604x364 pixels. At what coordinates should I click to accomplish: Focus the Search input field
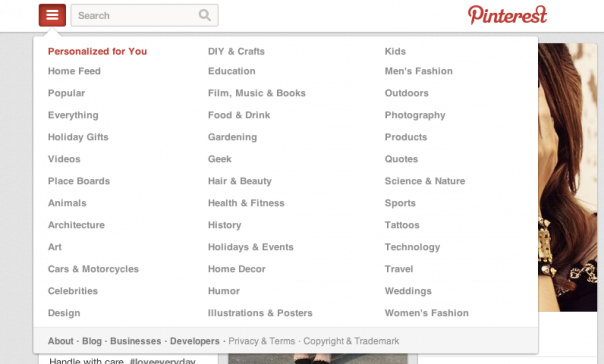click(144, 15)
